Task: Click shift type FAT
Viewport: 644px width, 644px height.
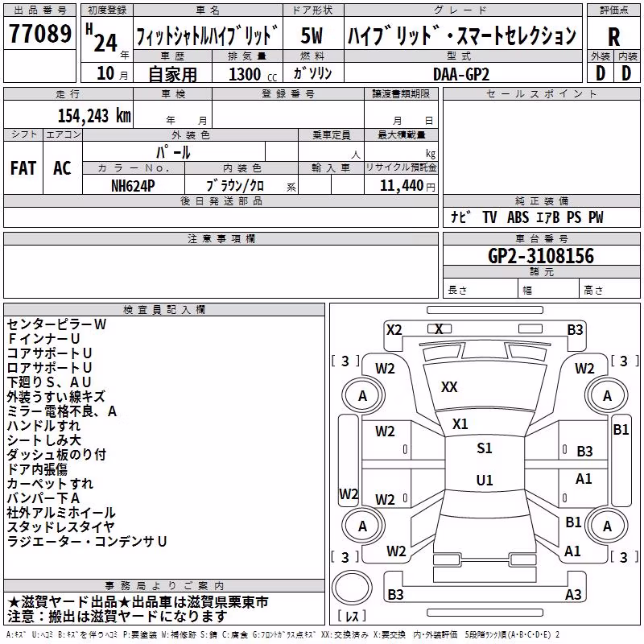Action: tap(23, 168)
